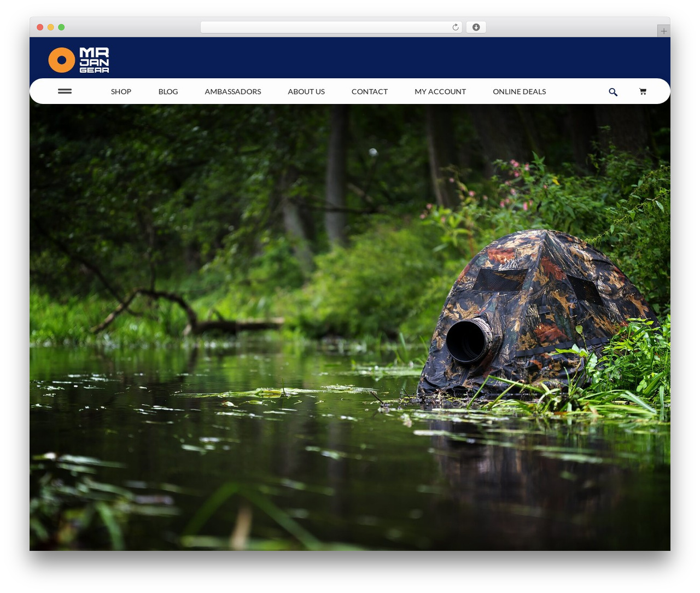Open the Contact page
This screenshot has width=700, height=593.
[370, 91]
